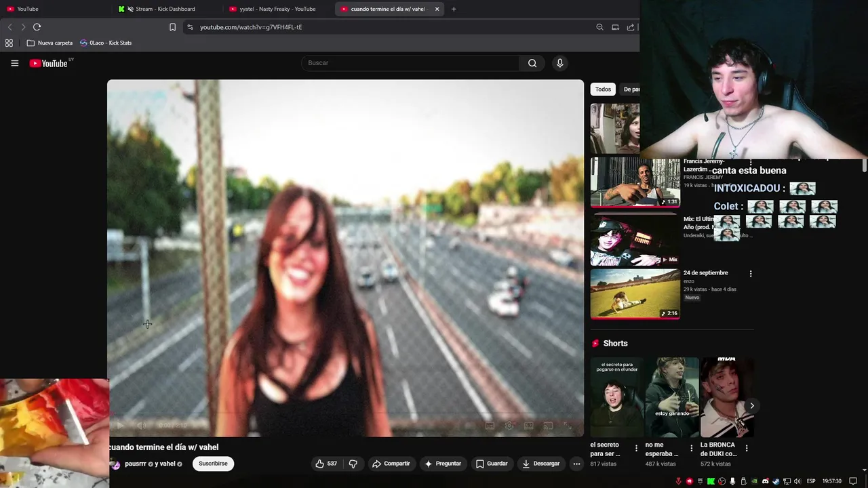Image resolution: width=868 pixels, height=488 pixels.
Task: Click the Compartir button
Action: (391, 464)
